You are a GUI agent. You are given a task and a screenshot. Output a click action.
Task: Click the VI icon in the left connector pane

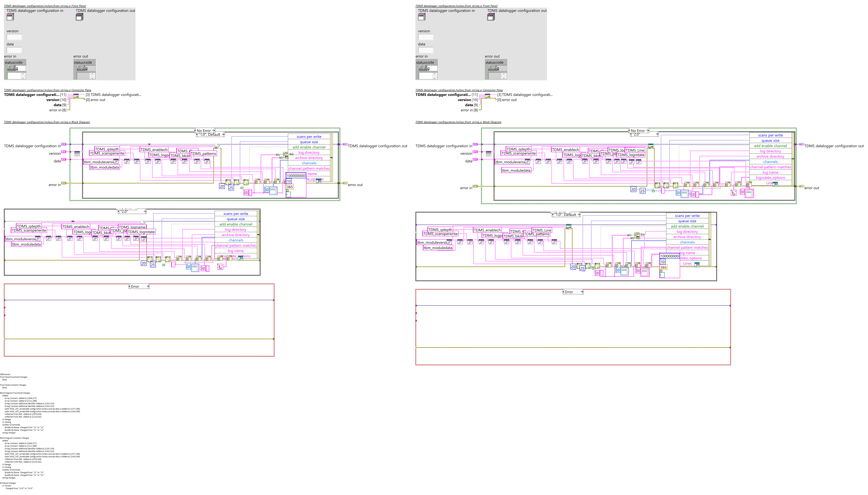(x=76, y=96)
